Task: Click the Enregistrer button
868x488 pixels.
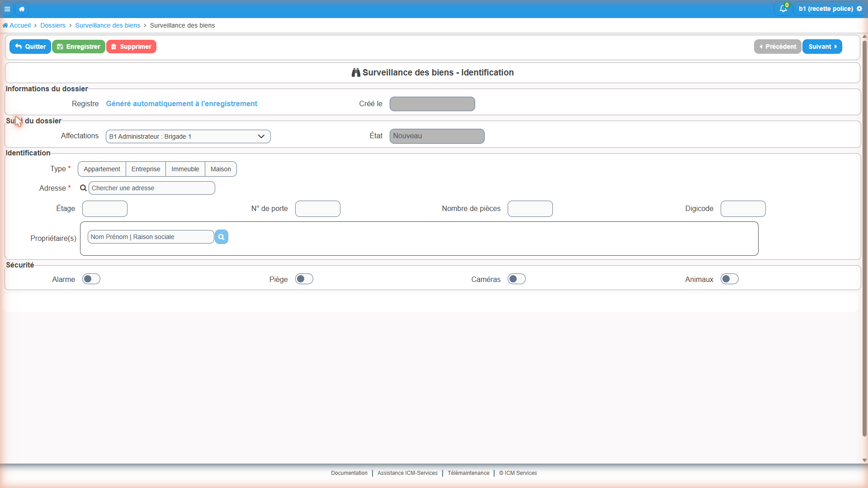Action: [x=79, y=47]
